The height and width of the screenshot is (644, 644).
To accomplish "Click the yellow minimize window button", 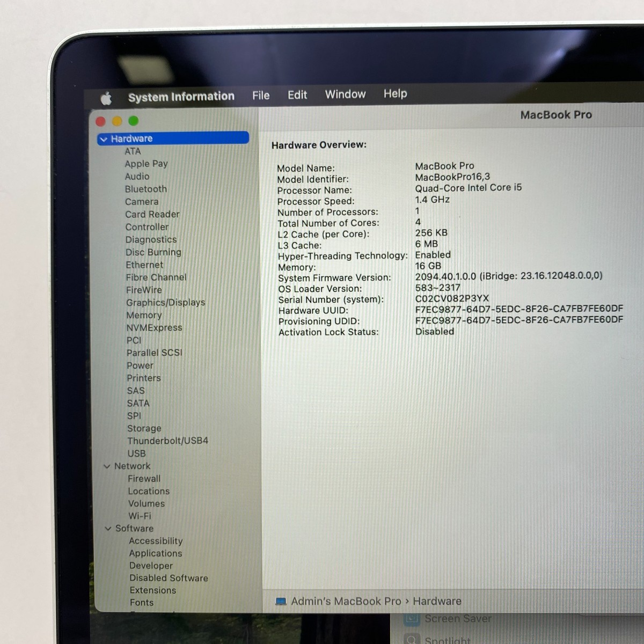I will pyautogui.click(x=117, y=122).
